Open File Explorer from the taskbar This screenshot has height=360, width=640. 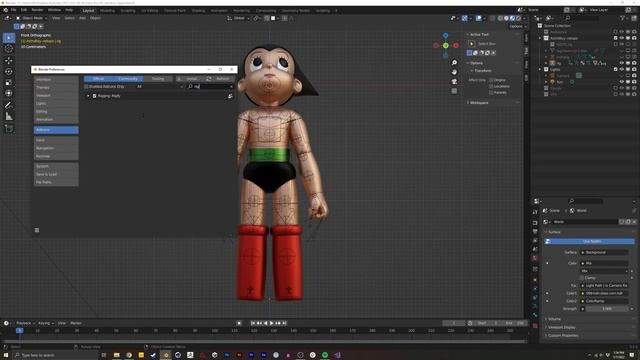pyautogui.click(x=117, y=355)
